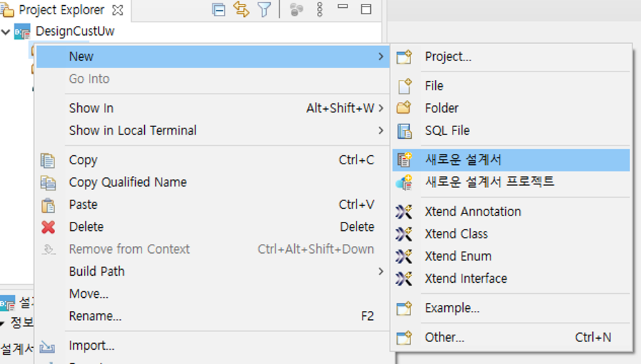641x364 pixels.
Task: Select Copy from the context menu
Action: click(83, 160)
